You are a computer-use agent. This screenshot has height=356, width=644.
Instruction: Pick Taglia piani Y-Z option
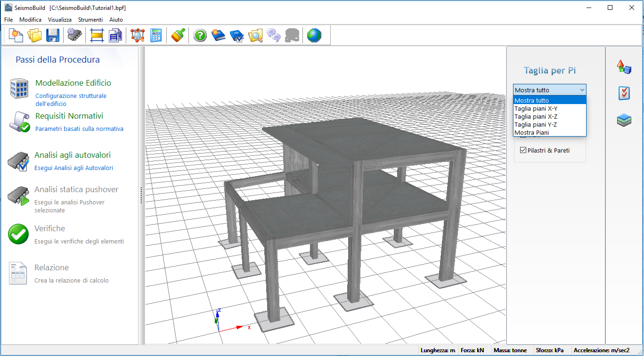tap(535, 125)
